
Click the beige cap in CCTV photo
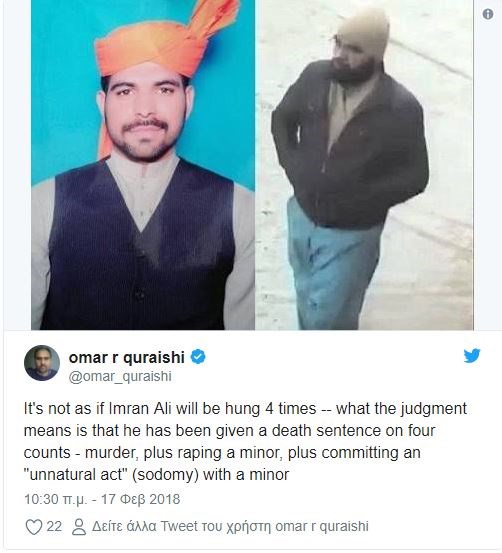[363, 34]
